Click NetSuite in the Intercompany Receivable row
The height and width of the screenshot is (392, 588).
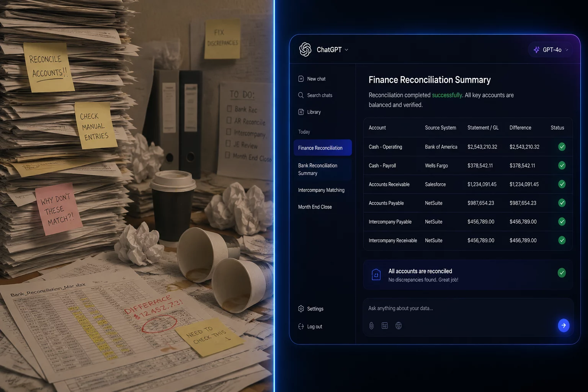coord(434,241)
